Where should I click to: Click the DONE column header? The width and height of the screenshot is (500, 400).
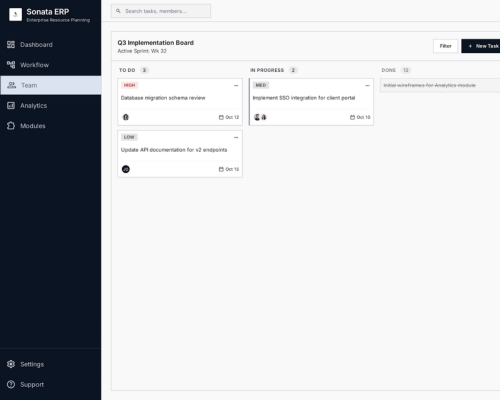[389, 70]
